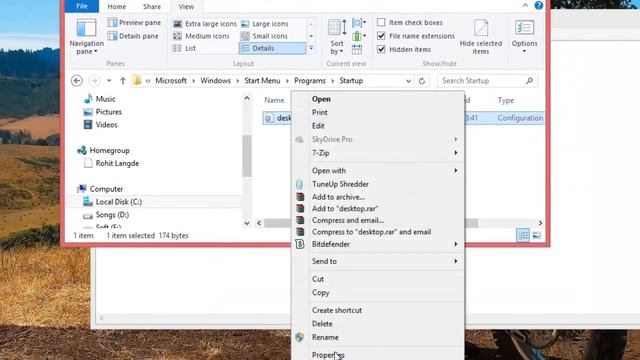Switch to large thumbnails via status bar icon
The width and height of the screenshot is (640, 360).
536,236
